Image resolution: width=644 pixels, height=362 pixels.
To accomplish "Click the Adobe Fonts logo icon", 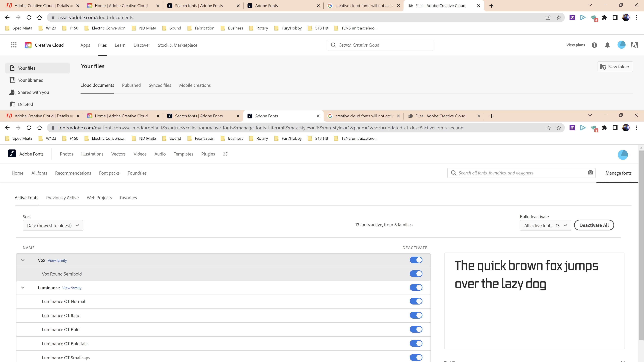I will (x=12, y=154).
